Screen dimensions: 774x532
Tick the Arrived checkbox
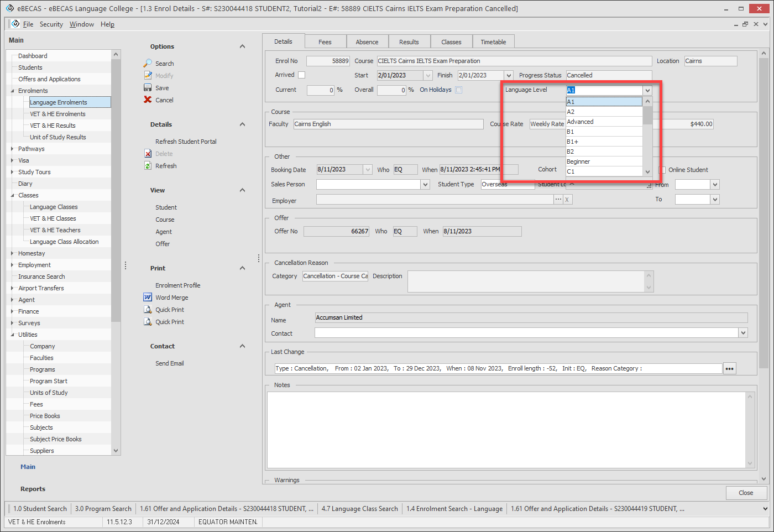pyautogui.click(x=301, y=75)
